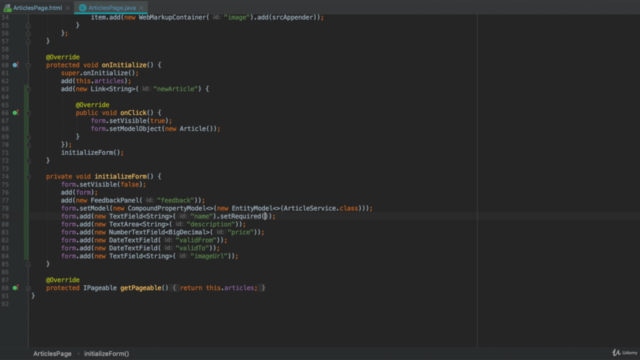Collapse the onInitialize method fold at line 60
Image resolution: width=640 pixels, height=360 pixels.
(x=28, y=65)
